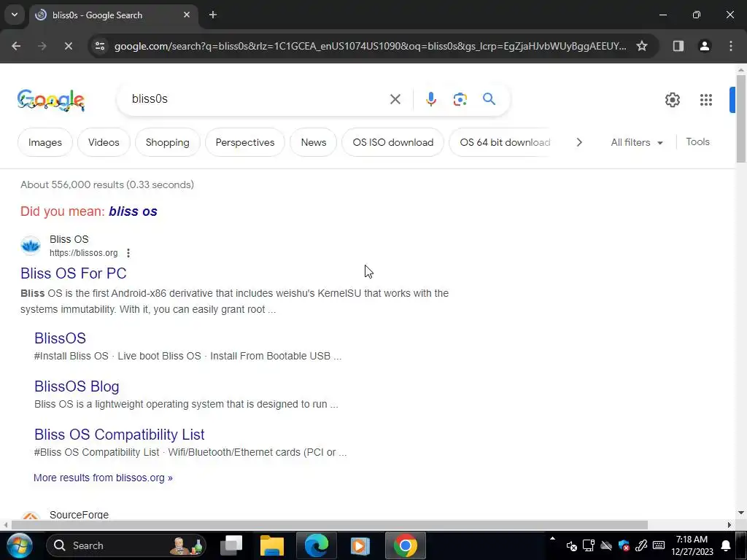747x560 pixels.
Task: Submit search with magnifying glass icon
Action: click(489, 99)
